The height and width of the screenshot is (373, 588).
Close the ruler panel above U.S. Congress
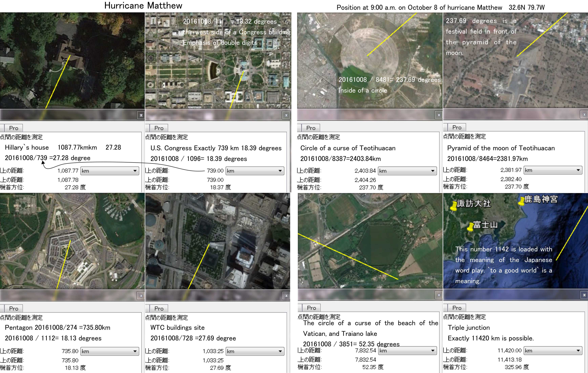tap(286, 115)
